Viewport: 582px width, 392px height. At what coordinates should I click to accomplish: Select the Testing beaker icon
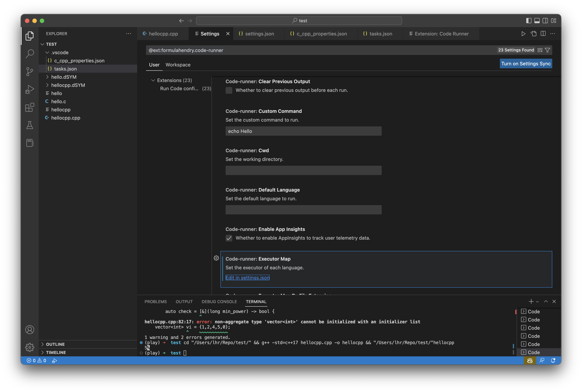30,125
